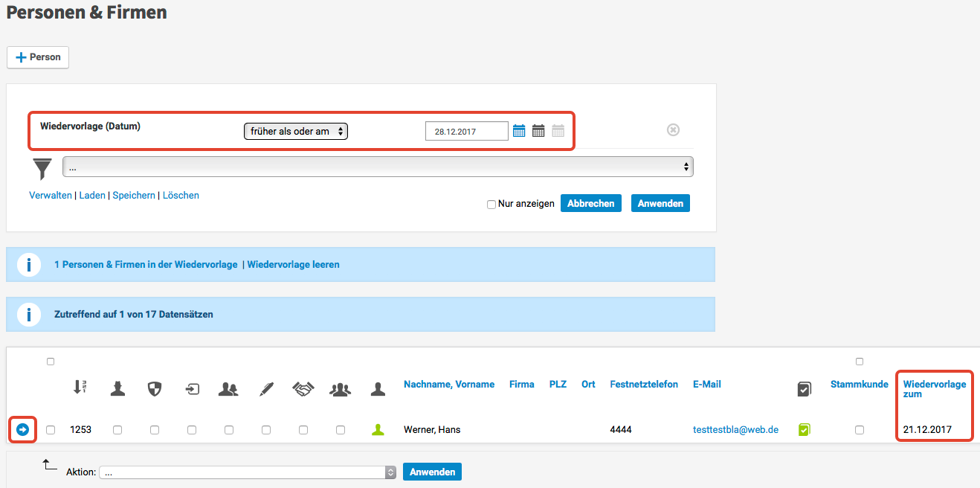Open the Aktion dropdown below the table
The width and height of the screenshot is (980, 488).
tap(248, 472)
